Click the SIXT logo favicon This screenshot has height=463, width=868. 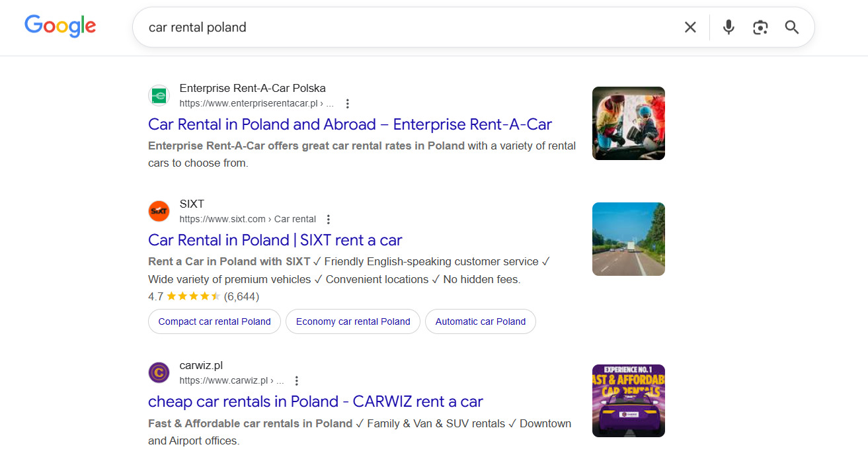(x=159, y=211)
